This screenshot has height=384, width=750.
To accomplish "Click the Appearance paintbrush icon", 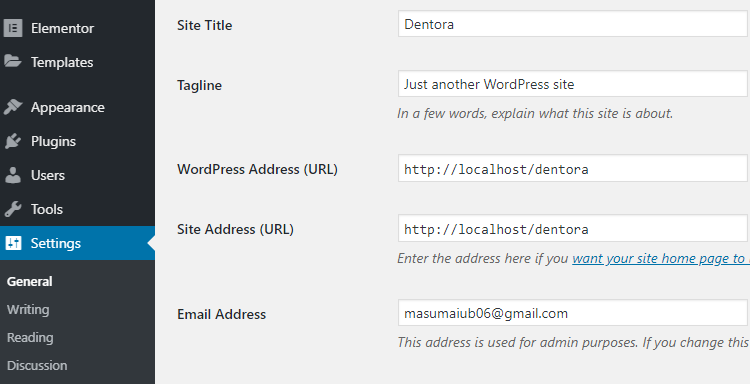I will click(13, 107).
